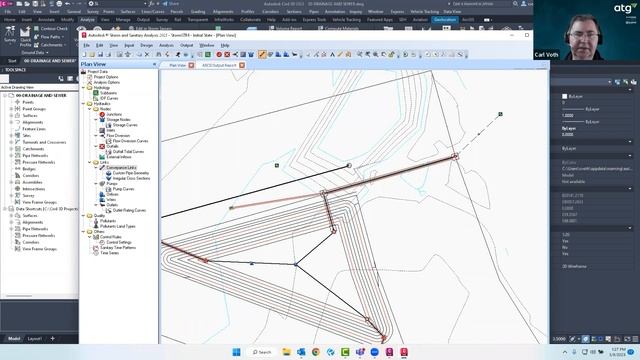The height and width of the screenshot is (360, 640).
Task: Collapse the Others folder in project tree
Action: pos(84,231)
